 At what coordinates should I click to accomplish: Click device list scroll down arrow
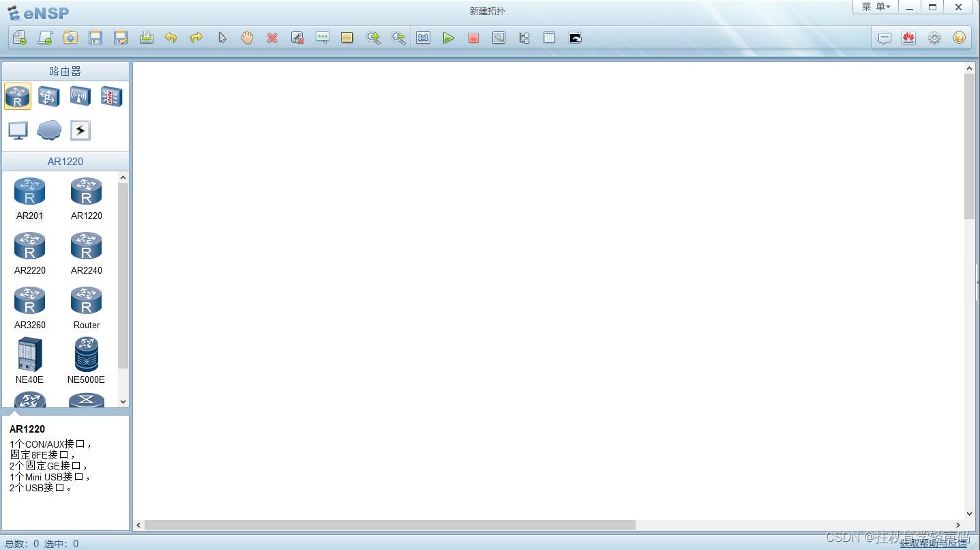[x=123, y=402]
